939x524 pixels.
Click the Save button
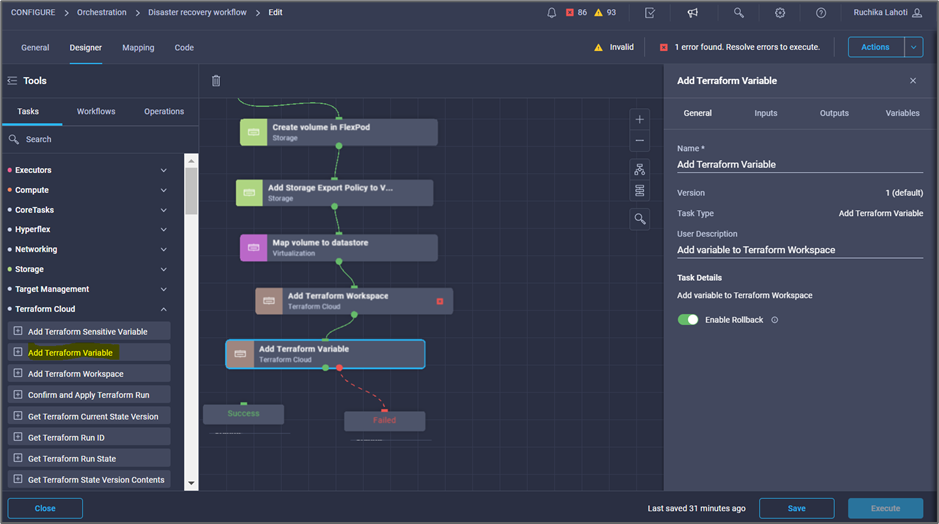(796, 508)
